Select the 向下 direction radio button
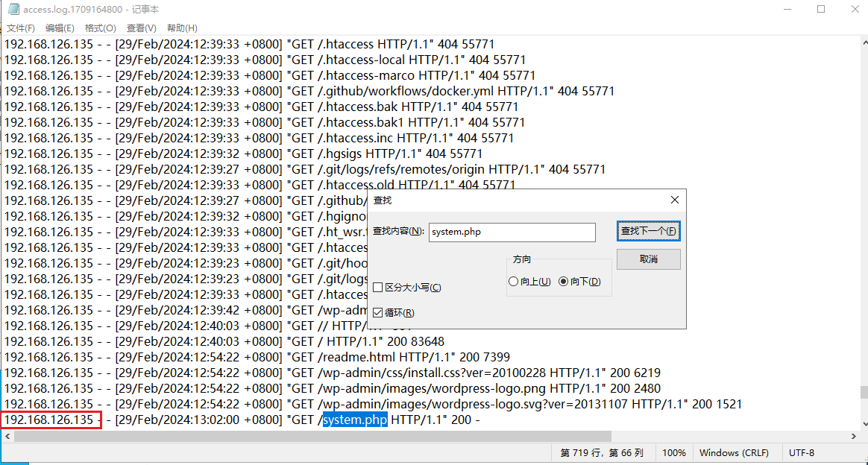 563,282
